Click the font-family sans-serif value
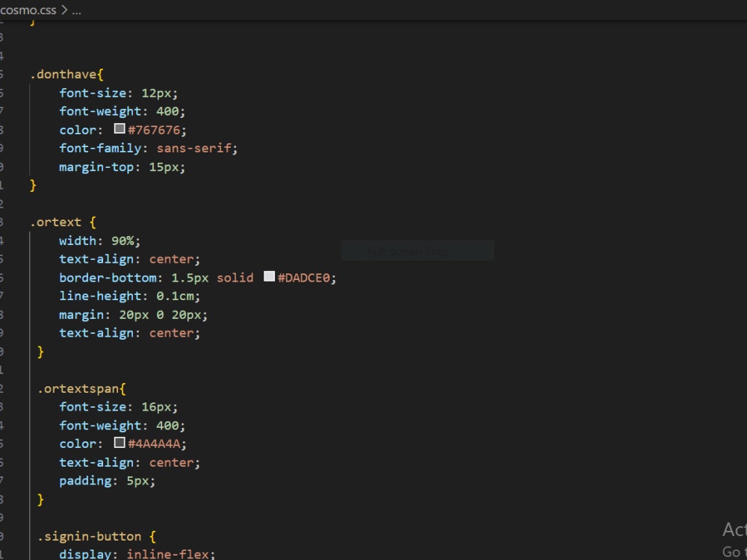The image size is (747, 560). point(194,148)
